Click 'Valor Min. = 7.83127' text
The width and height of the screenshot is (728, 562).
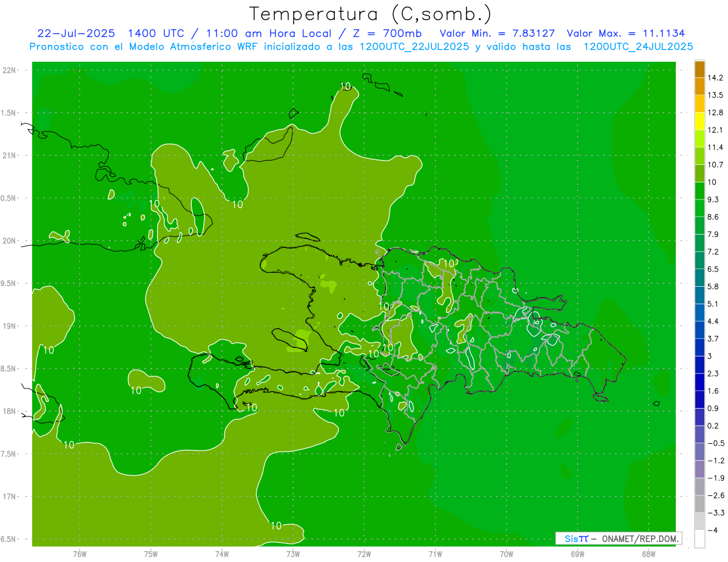point(497,33)
